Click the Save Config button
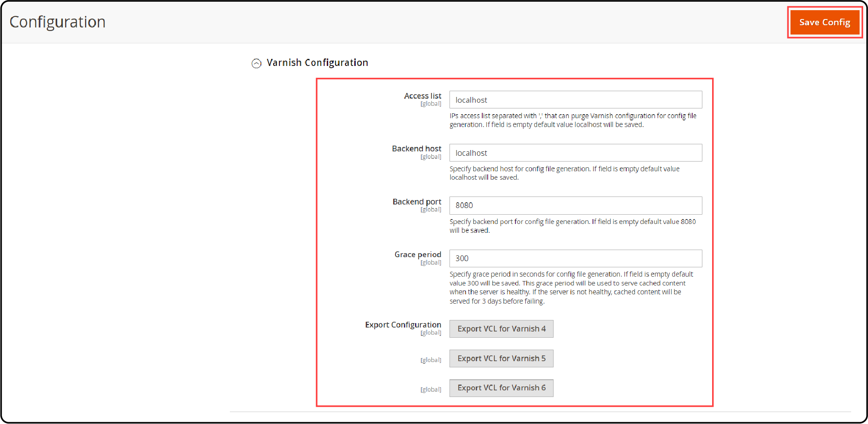This screenshot has height=424, width=868. coord(825,22)
